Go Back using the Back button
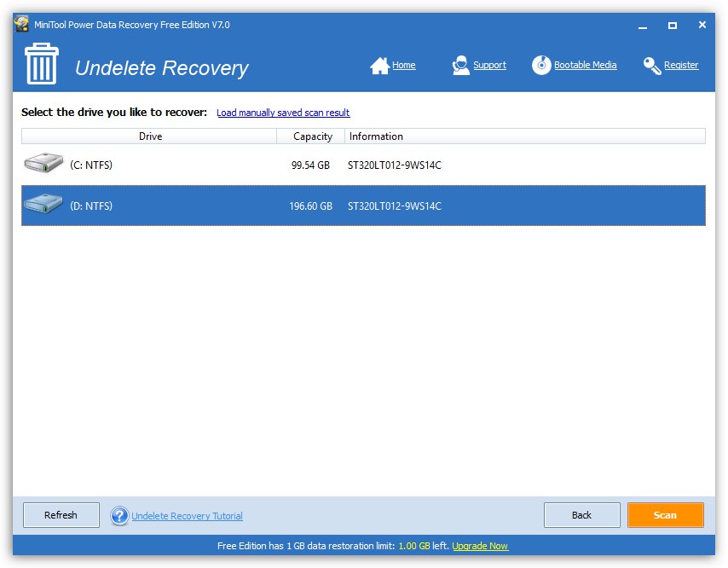Screen dimensions: 728x568 coord(581,514)
